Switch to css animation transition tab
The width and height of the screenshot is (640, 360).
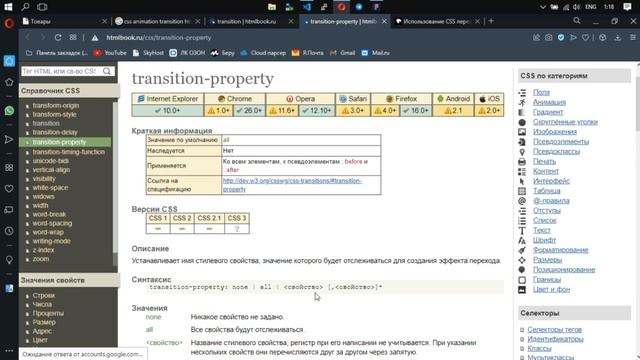[158, 21]
